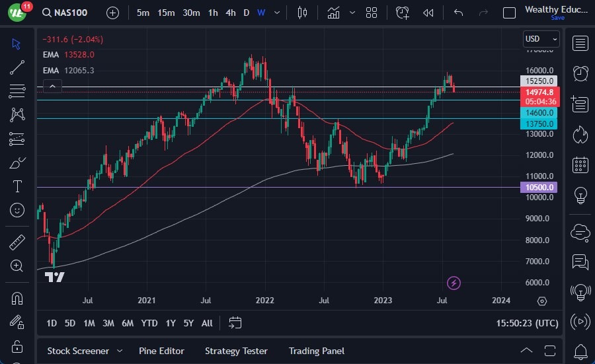Open the calendar panel in right sidebar

pyautogui.click(x=580, y=165)
